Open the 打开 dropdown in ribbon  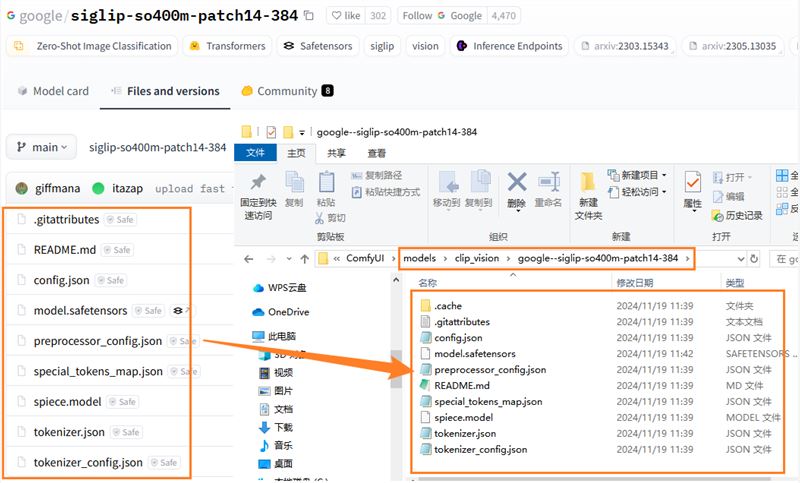pyautogui.click(x=733, y=177)
